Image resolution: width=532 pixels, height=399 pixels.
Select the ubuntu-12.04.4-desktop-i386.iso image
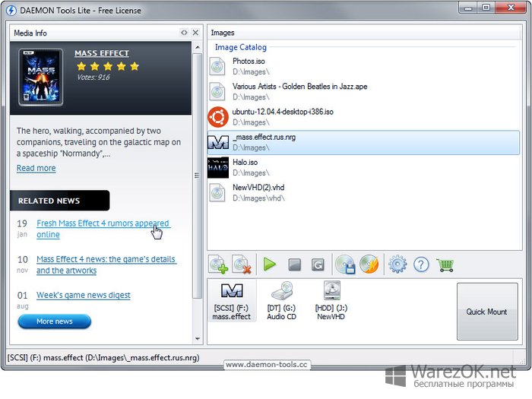(363, 117)
